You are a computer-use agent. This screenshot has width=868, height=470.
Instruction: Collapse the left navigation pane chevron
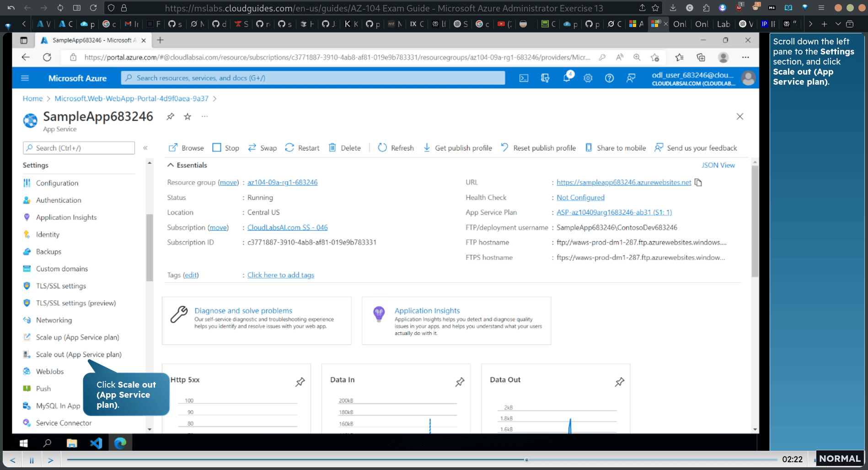coord(145,148)
